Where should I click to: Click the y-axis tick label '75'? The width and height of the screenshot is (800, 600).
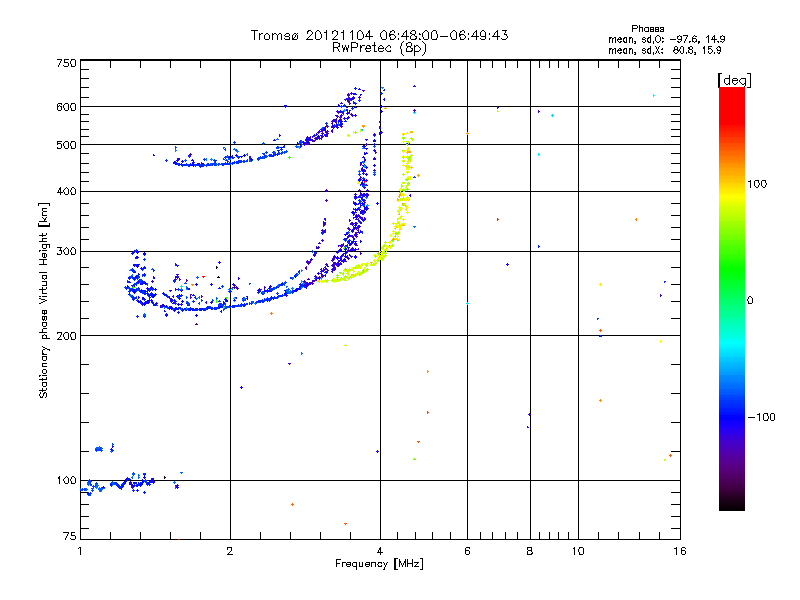click(70, 536)
